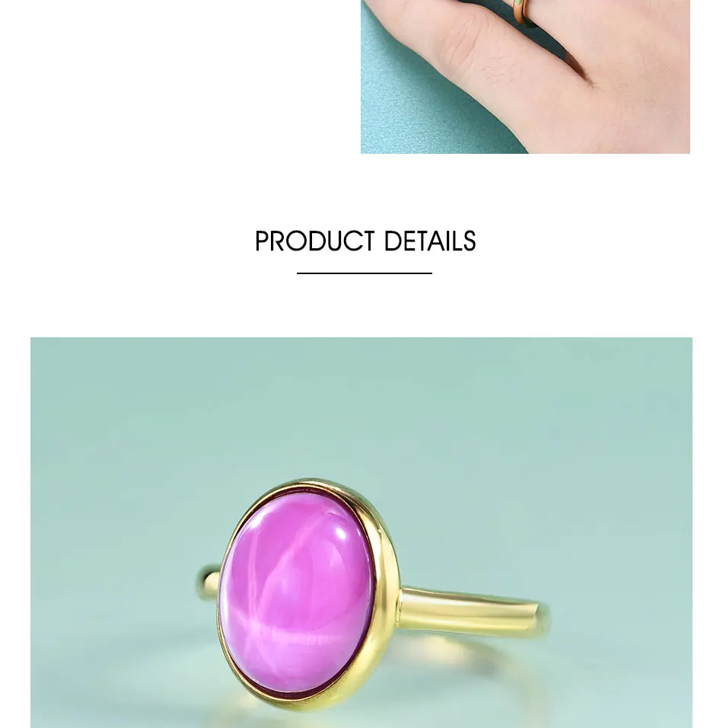Click the band end behind the gemstone

(210, 583)
